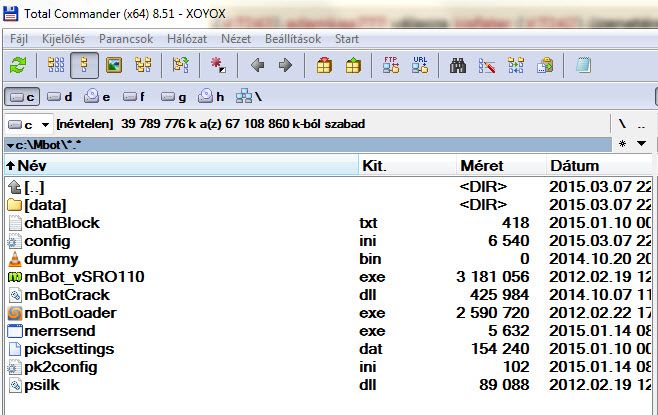Go to parent directory double-dot button
The image size is (658, 415).
(641, 125)
